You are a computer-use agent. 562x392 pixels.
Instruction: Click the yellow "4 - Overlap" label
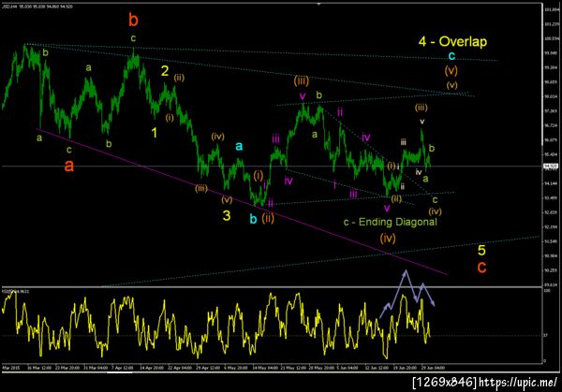(x=452, y=41)
